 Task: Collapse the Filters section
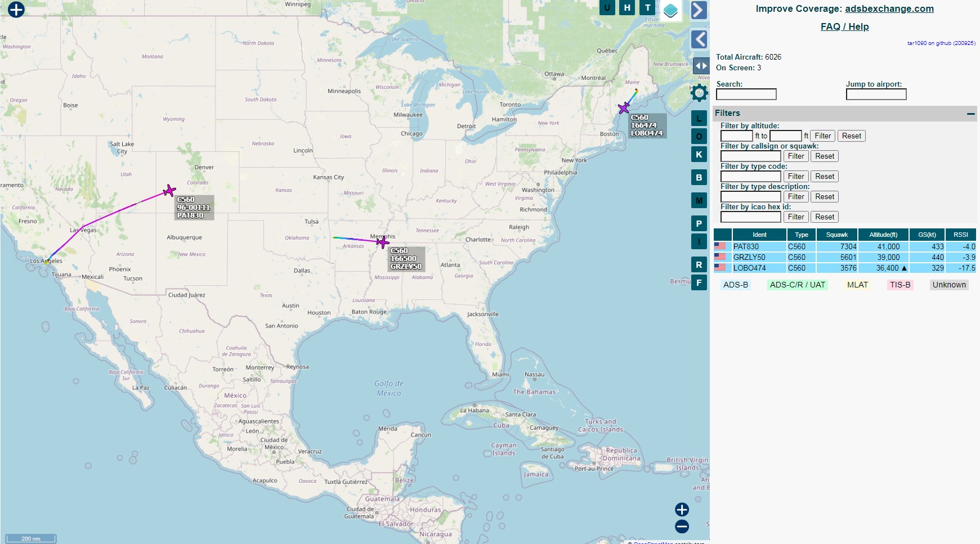[x=970, y=114]
